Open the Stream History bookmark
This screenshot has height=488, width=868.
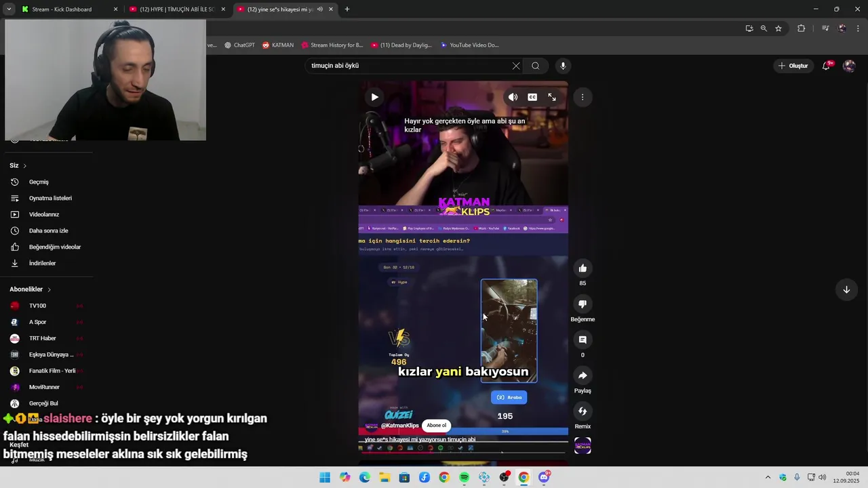point(332,45)
